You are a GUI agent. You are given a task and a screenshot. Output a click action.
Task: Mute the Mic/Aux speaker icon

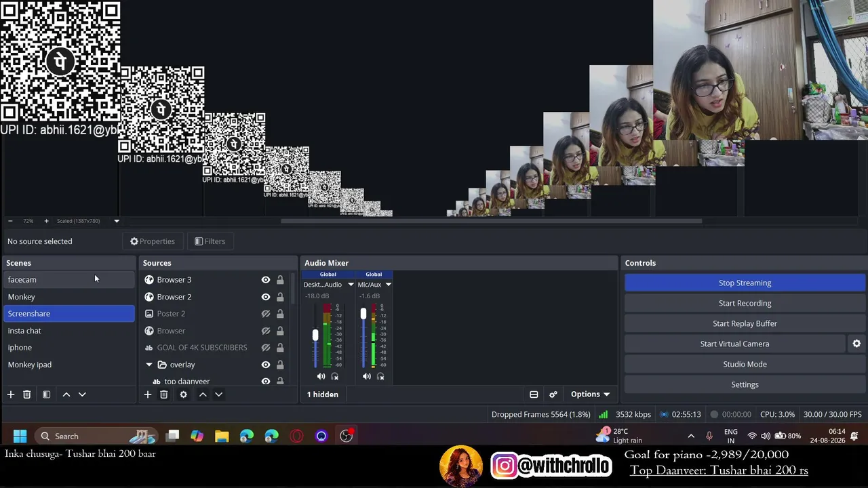(367, 376)
